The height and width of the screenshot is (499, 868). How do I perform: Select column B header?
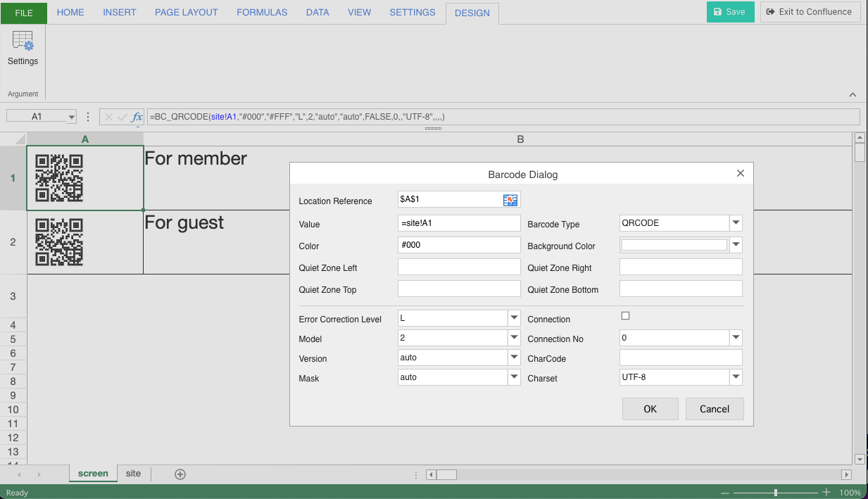click(520, 139)
